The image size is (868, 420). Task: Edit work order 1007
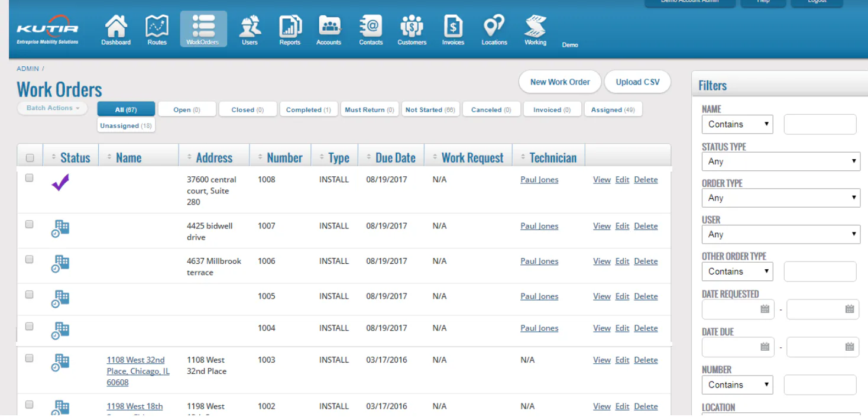pos(622,226)
